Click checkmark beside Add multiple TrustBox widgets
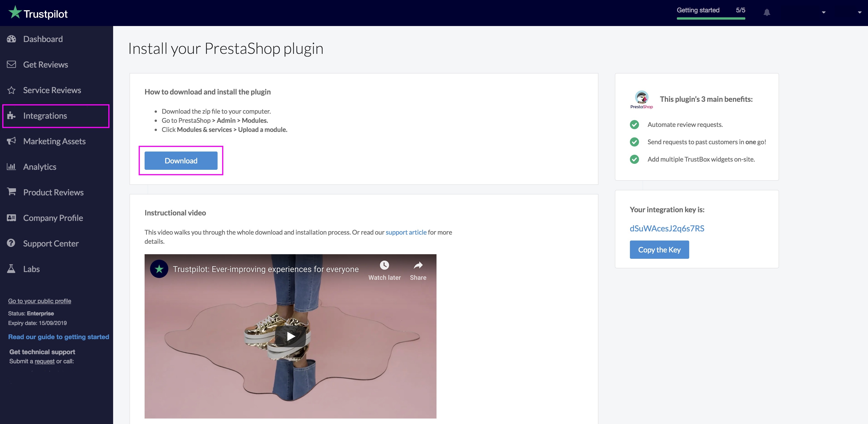Screen dimensions: 868x424 (634, 159)
